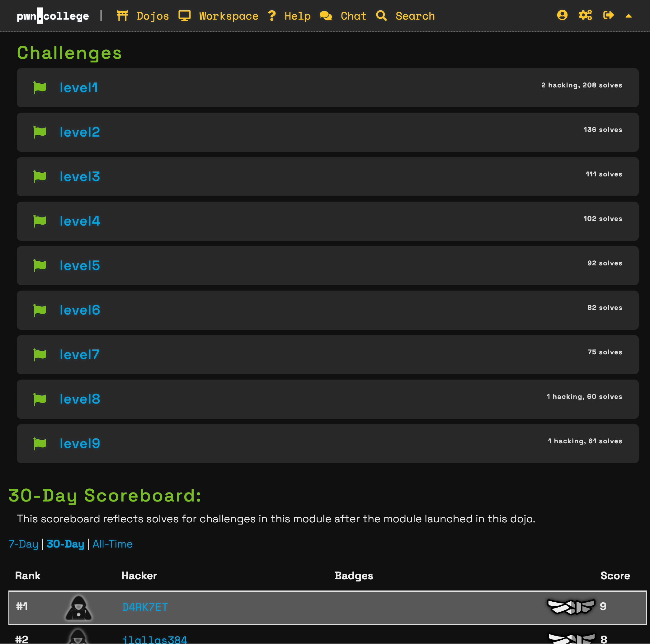This screenshot has height=644, width=650.
Task: Click the Search magnifier icon
Action: [x=381, y=16]
